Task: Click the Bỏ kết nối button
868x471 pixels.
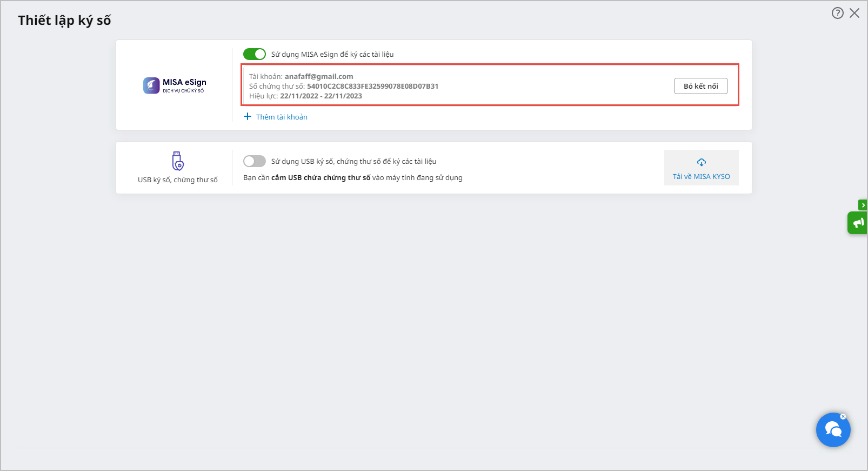Action: click(701, 86)
